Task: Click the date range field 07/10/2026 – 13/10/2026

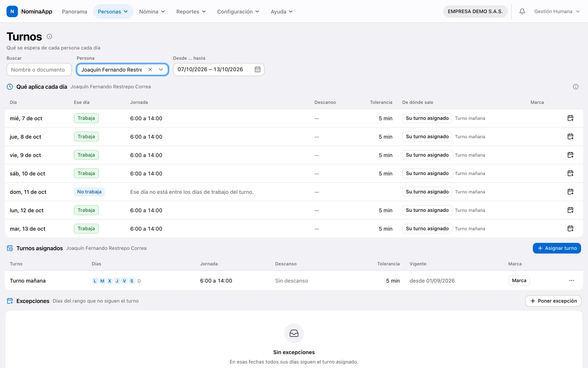Action: pyautogui.click(x=219, y=70)
